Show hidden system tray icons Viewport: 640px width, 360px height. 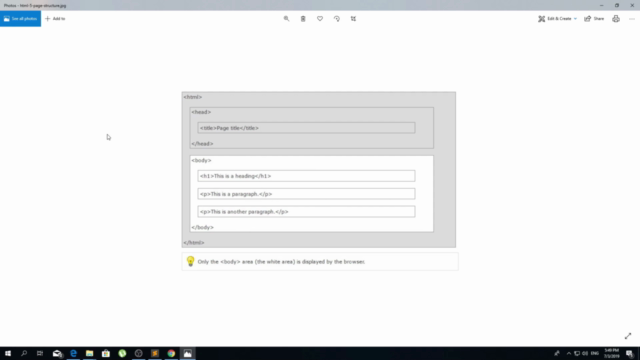click(x=569, y=353)
